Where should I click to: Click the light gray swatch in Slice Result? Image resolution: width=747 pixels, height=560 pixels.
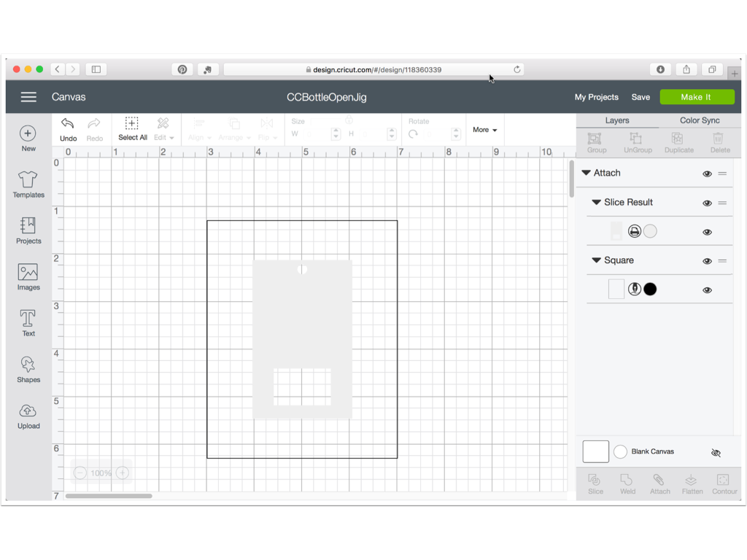[650, 231]
